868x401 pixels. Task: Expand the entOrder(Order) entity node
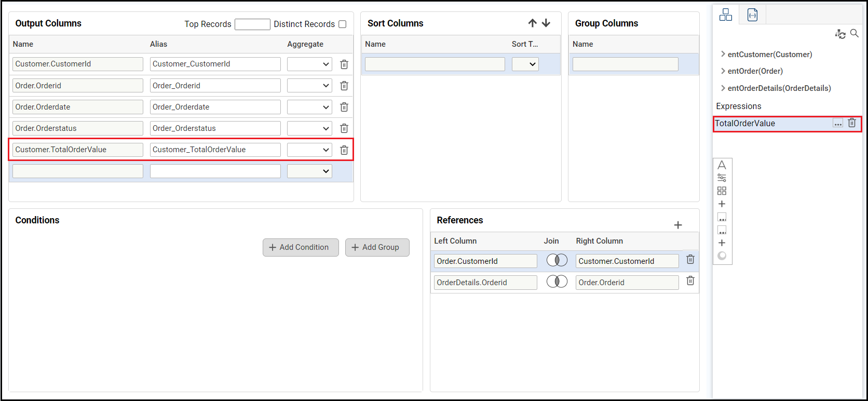pos(723,71)
